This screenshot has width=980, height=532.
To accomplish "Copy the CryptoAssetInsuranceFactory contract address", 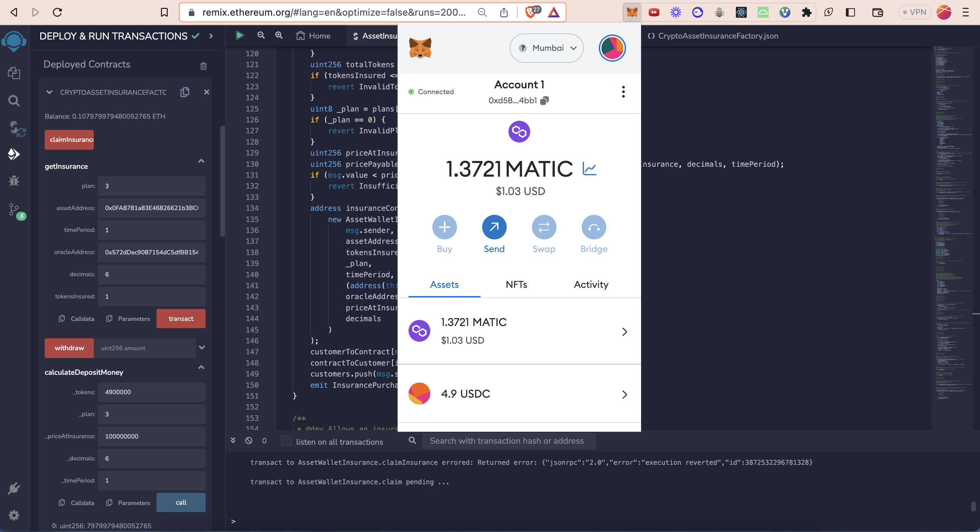I will 185,92.
